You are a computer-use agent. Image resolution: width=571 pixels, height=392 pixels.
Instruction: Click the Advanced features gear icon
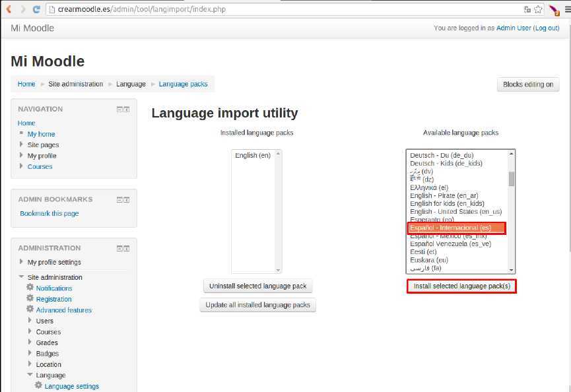30,310
